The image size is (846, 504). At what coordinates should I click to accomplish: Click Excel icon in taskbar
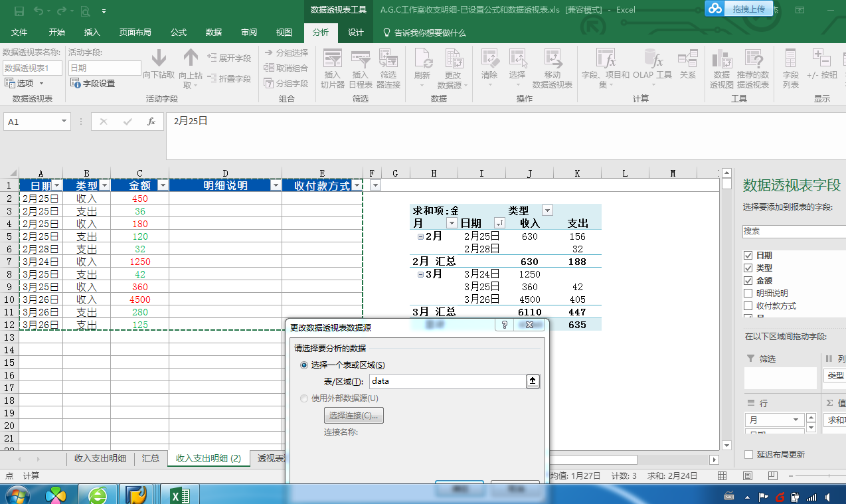pos(180,495)
